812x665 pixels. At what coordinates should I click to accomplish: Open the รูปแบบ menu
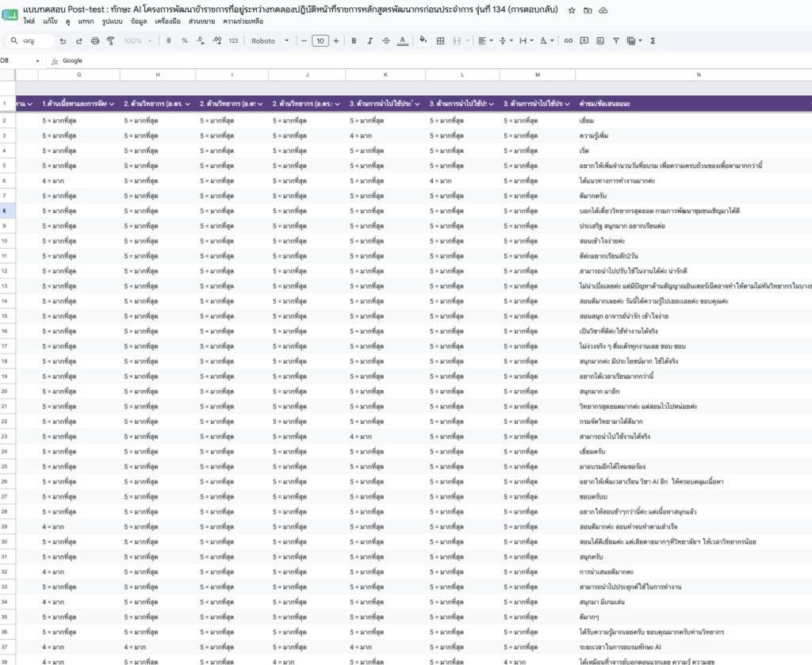click(x=112, y=21)
